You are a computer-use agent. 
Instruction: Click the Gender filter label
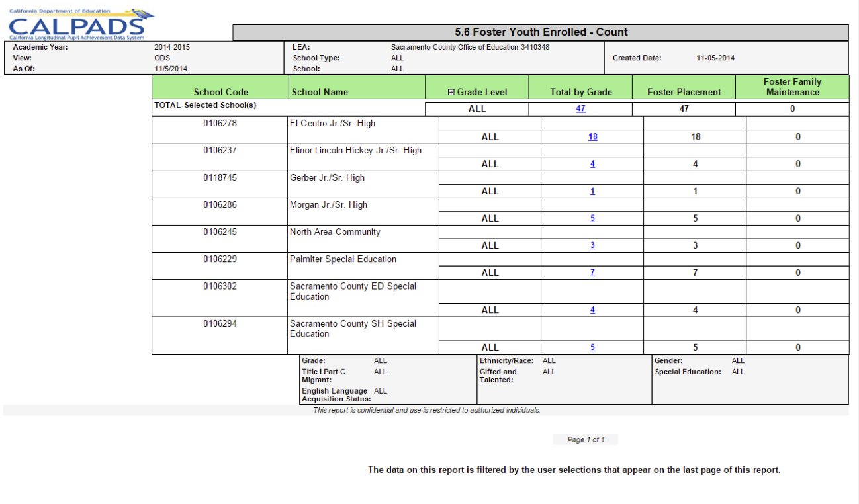668,361
